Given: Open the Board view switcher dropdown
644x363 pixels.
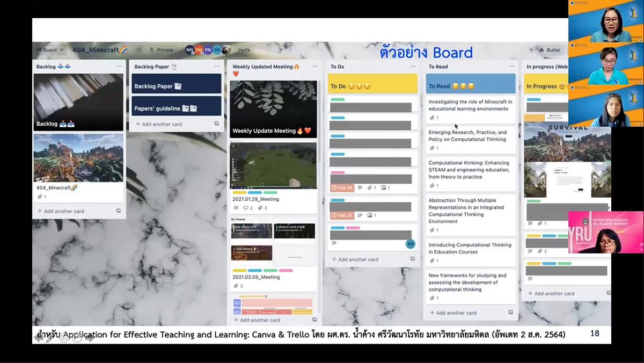Looking at the screenshot, I should point(50,50).
